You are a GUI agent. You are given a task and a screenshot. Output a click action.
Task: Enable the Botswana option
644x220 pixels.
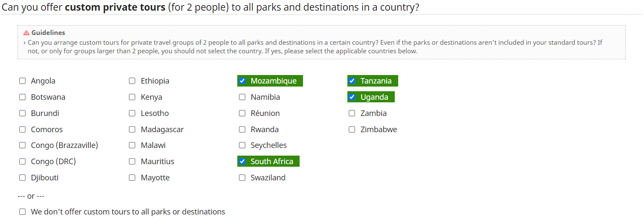(x=22, y=97)
